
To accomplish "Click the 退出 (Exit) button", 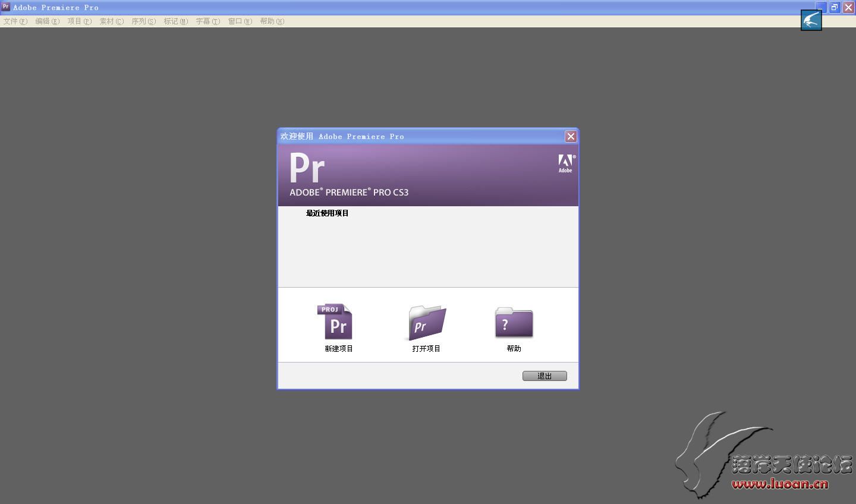I will pos(545,376).
